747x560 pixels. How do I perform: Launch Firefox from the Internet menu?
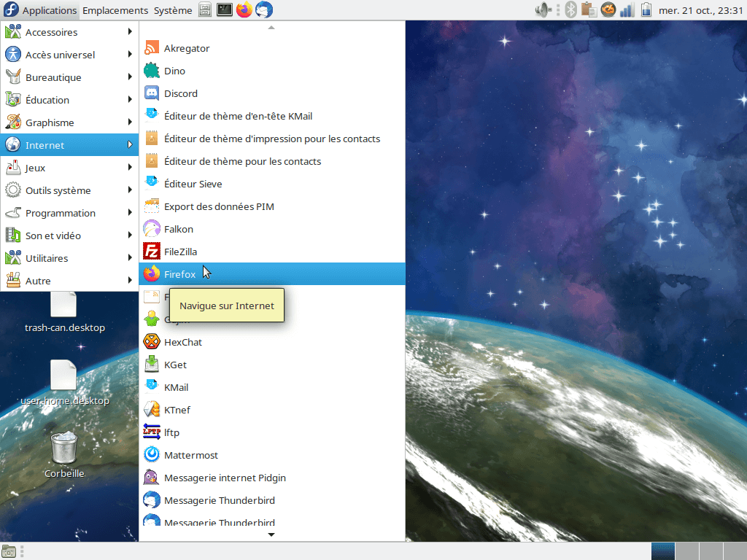point(272,274)
